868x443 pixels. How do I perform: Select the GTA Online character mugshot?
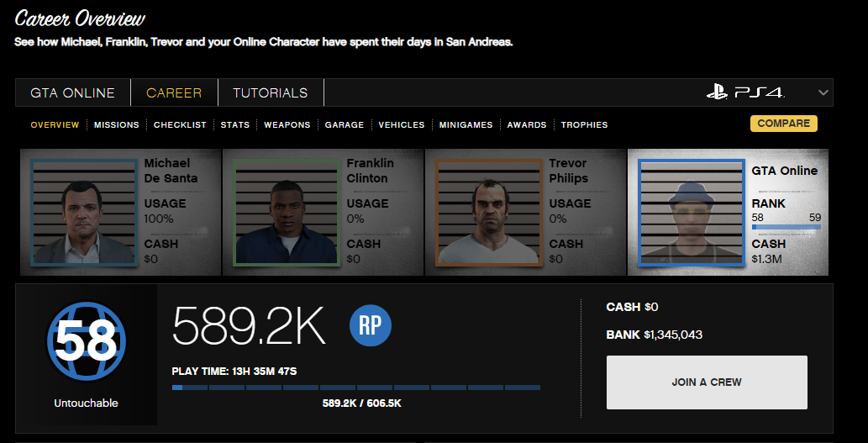tap(692, 213)
